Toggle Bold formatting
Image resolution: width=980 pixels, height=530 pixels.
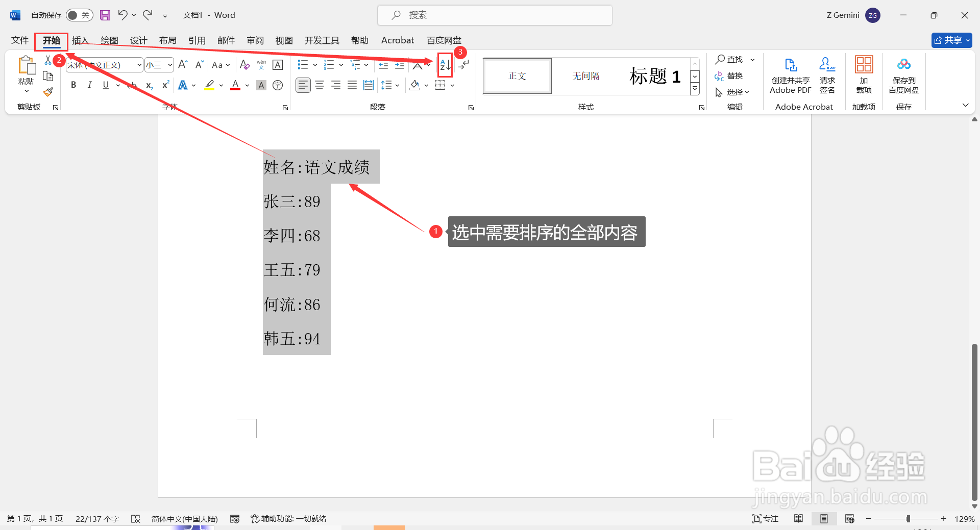tap(73, 85)
